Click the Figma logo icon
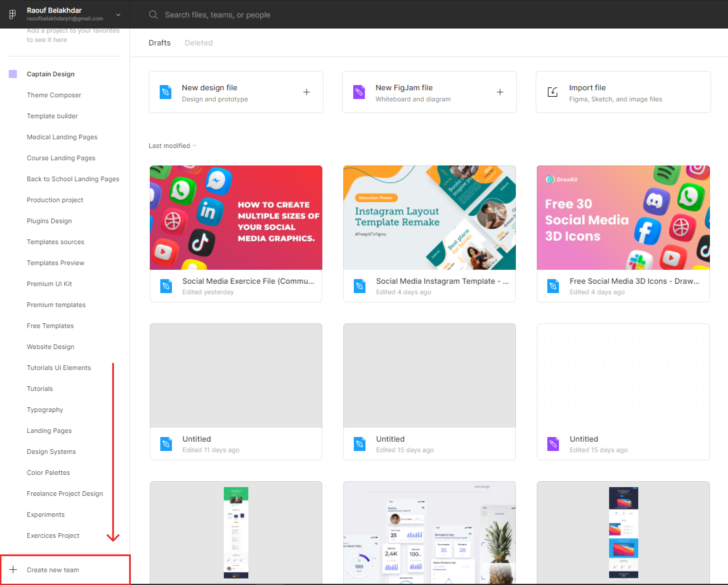 click(13, 14)
